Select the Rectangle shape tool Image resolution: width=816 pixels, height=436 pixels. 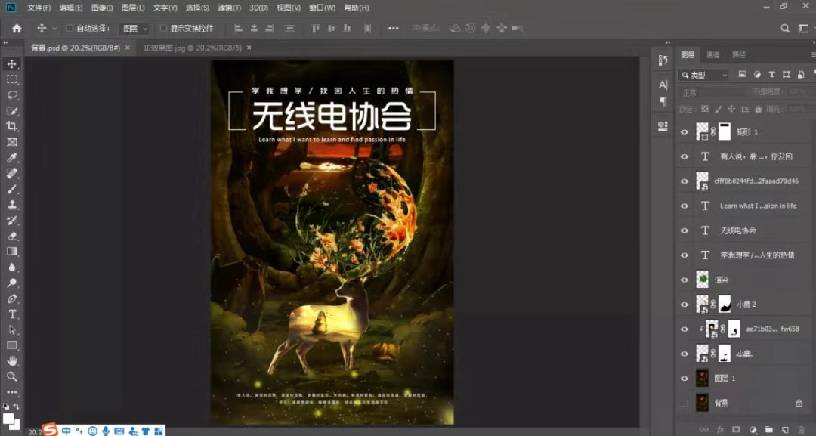(12, 345)
